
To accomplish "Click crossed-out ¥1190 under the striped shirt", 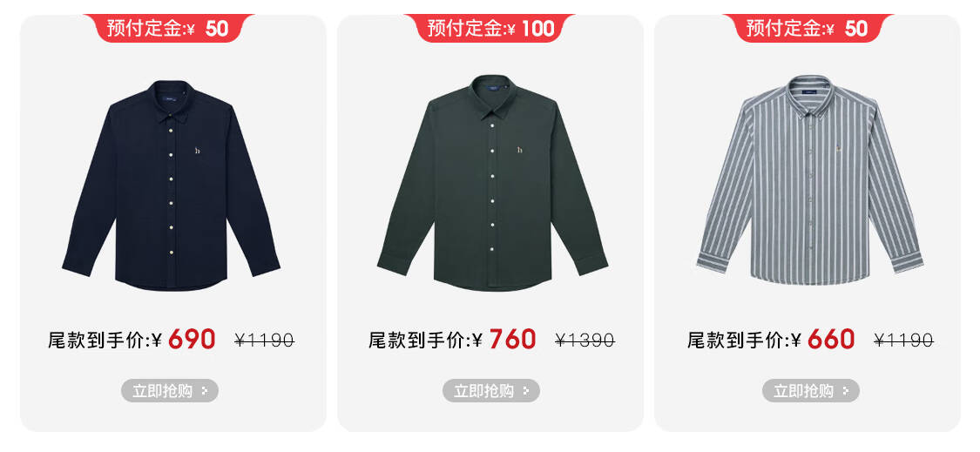I will [x=903, y=341].
